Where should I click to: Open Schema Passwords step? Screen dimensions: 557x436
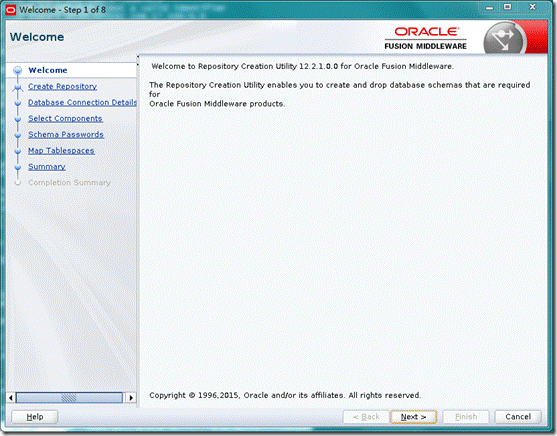[66, 134]
